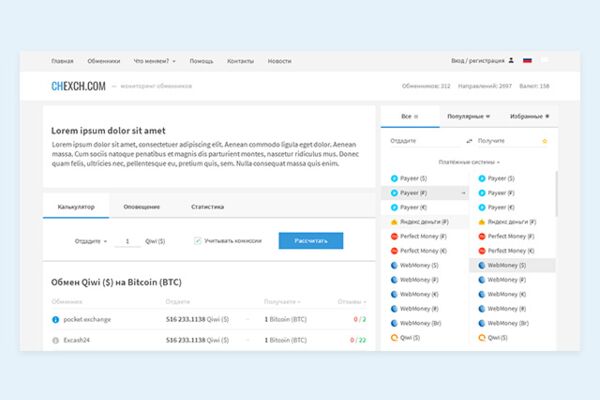Click the Отдадите search field in sidebar
The image size is (600, 400).
426,141
